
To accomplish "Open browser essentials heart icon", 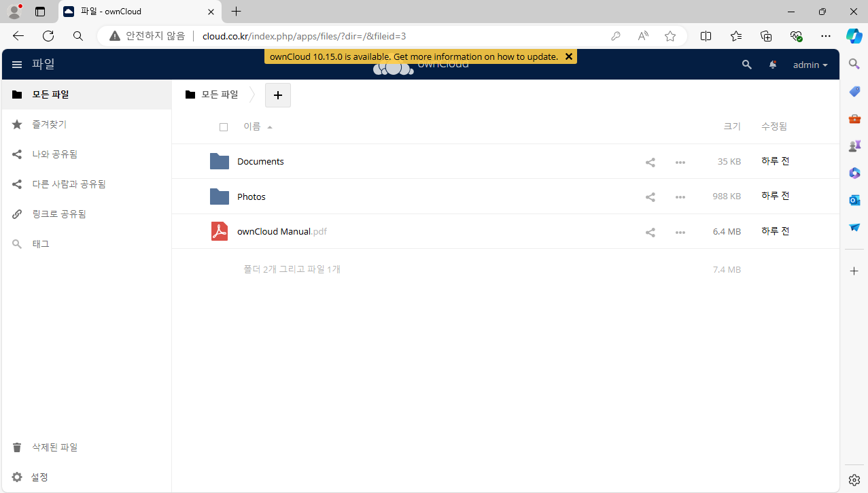I will tap(796, 36).
